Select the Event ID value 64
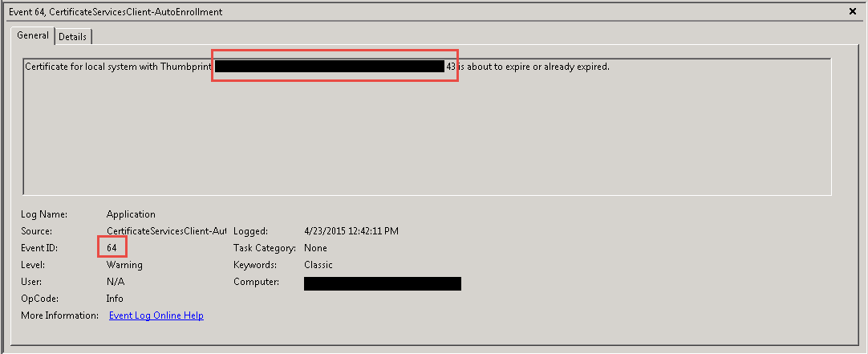Viewport: 868px width, 354px height. 112,247
